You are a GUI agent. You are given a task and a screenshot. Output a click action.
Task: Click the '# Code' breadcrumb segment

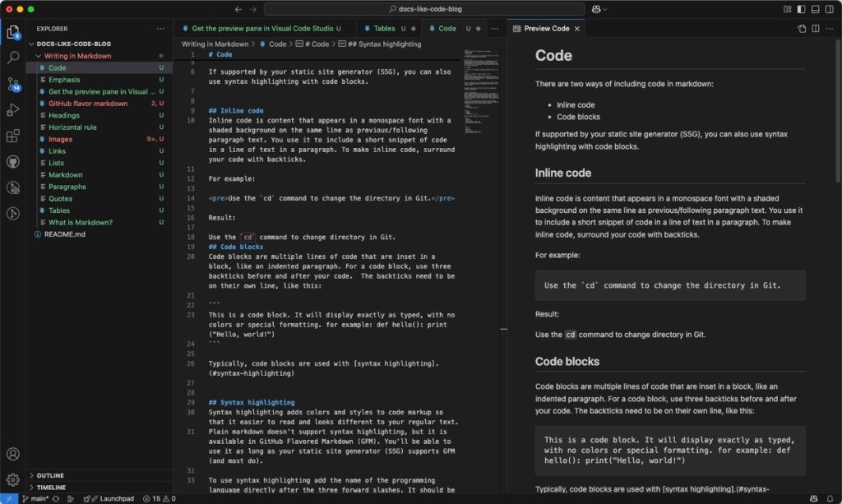pyautogui.click(x=312, y=44)
